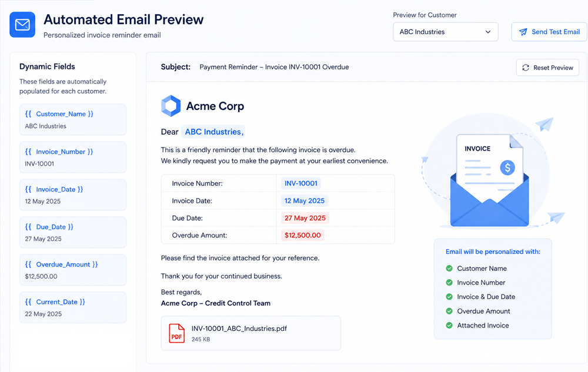Click the Acme Corp – Credit Control Team signature

[216, 303]
